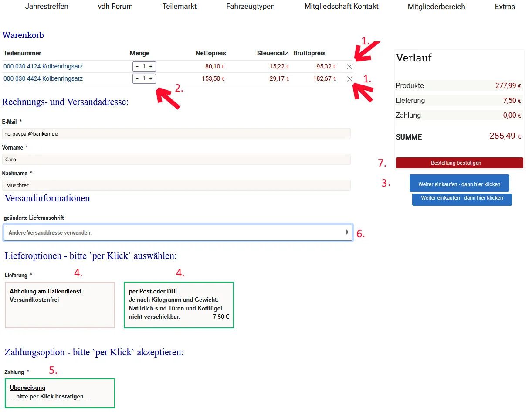532x412 pixels.
Task: Open 'Andere Versanddresse verwenden' dropdown
Action: (178, 232)
